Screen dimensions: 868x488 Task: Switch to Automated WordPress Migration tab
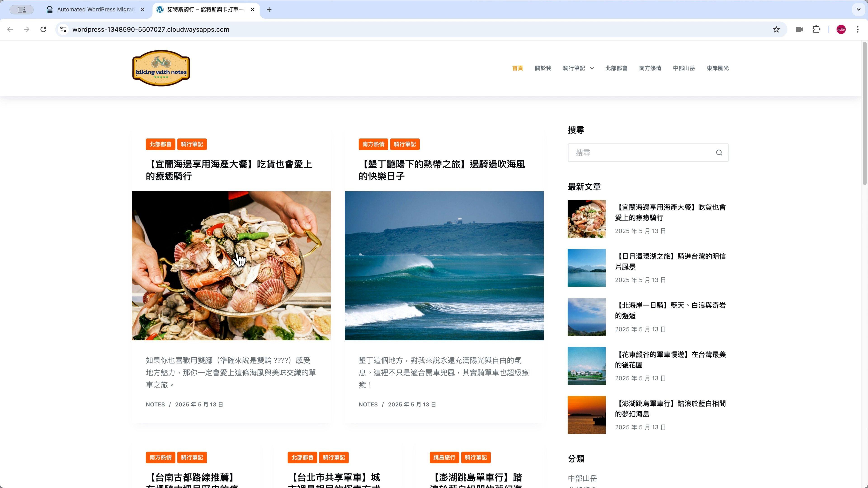coord(95,9)
